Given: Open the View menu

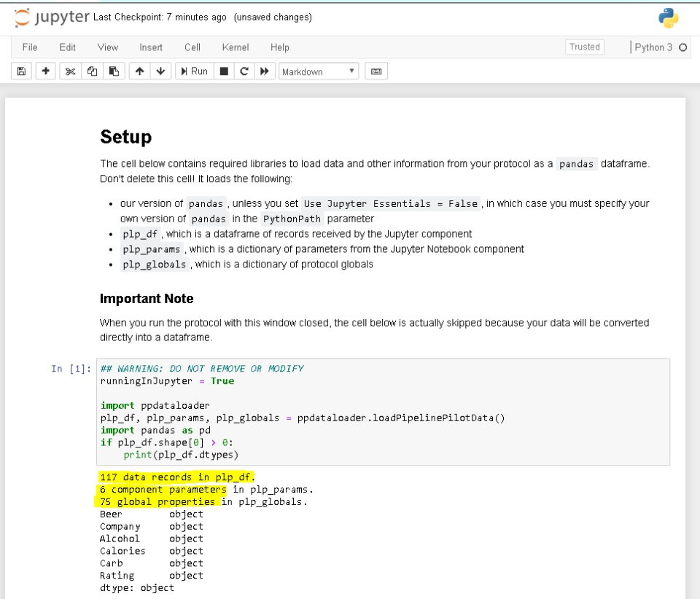Looking at the screenshot, I should (108, 47).
